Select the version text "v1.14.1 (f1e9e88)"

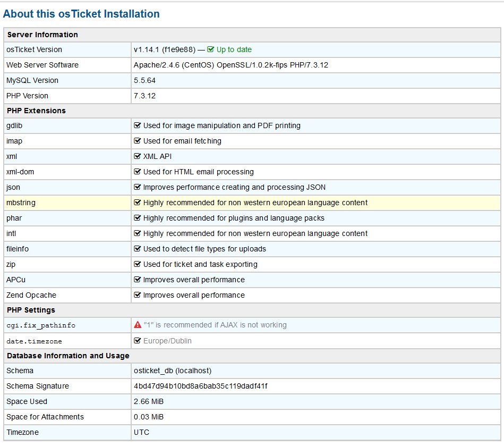pyautogui.click(x=165, y=49)
